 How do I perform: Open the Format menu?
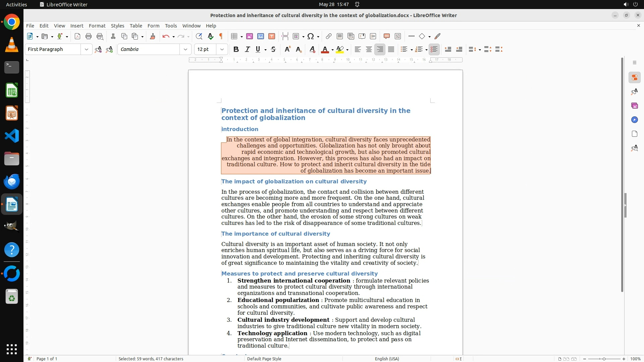coord(97,25)
